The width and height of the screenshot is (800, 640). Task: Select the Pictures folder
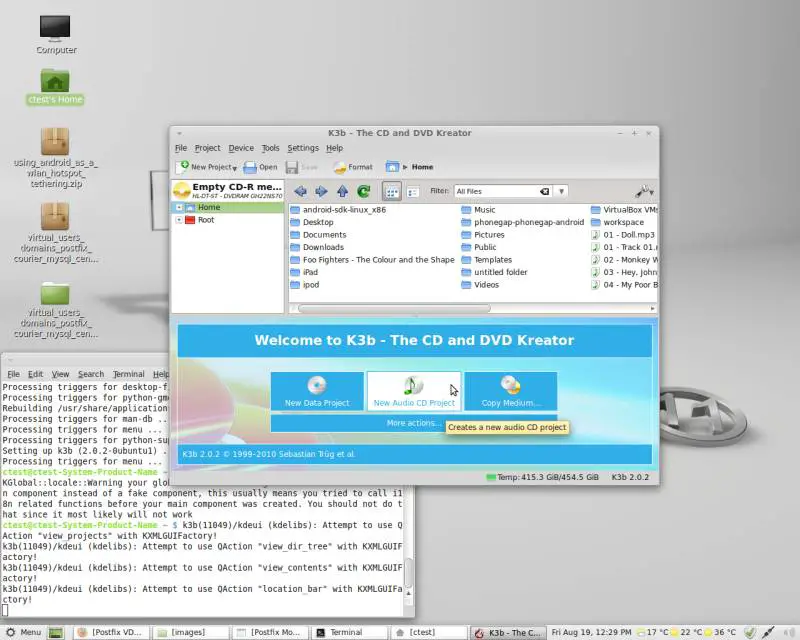point(483,235)
